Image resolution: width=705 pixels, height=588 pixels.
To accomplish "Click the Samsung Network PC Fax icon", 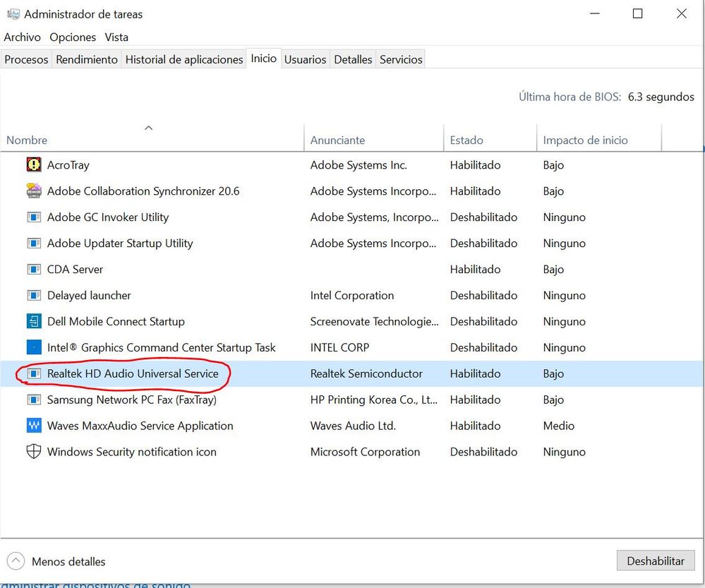I will (34, 400).
